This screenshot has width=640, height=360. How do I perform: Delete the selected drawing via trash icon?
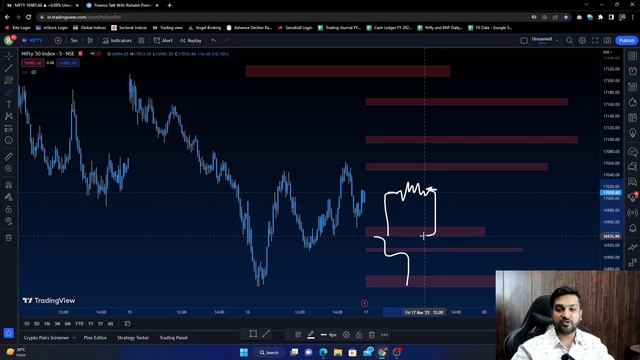click(x=371, y=335)
